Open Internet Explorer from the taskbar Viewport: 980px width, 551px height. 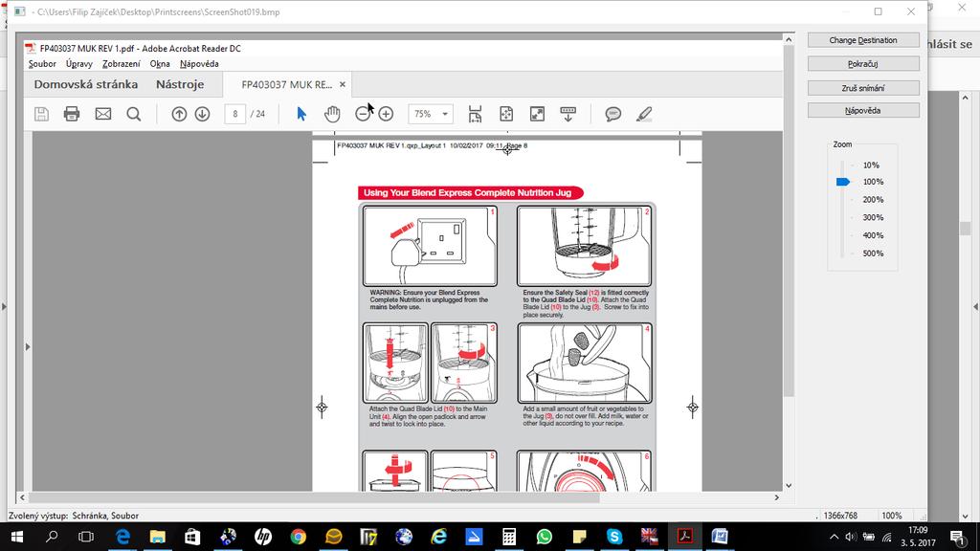pyautogui.click(x=438, y=537)
